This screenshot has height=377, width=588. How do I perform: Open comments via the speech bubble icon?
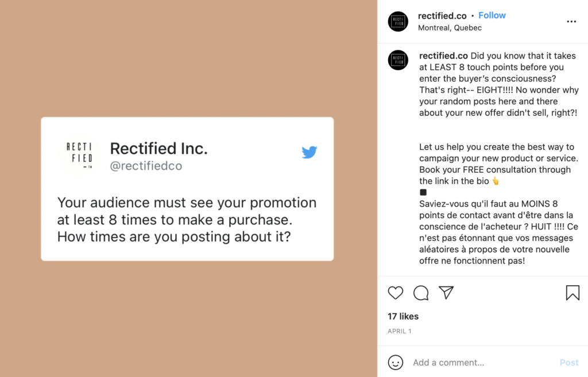(421, 293)
